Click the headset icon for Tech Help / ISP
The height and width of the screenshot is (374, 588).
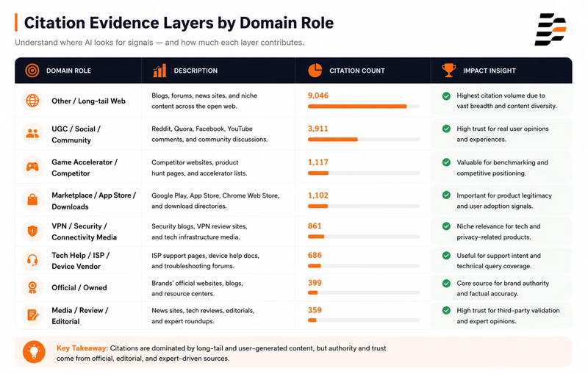[x=32, y=260]
